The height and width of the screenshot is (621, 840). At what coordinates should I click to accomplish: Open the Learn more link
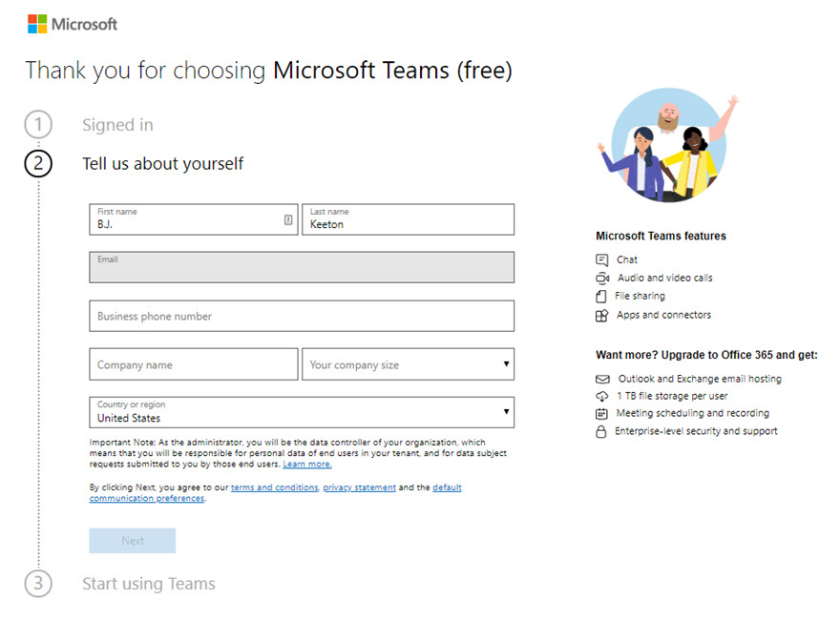(307, 465)
